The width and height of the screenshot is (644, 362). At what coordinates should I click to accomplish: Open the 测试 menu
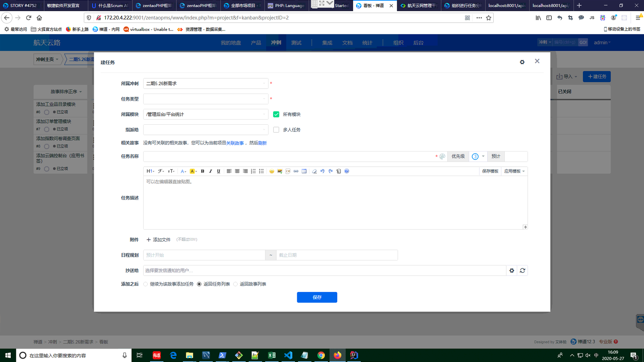coord(296,43)
